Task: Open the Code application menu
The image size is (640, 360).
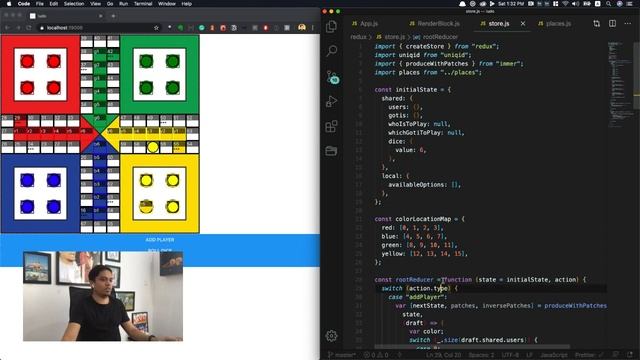Action: pyautogui.click(x=24, y=4)
